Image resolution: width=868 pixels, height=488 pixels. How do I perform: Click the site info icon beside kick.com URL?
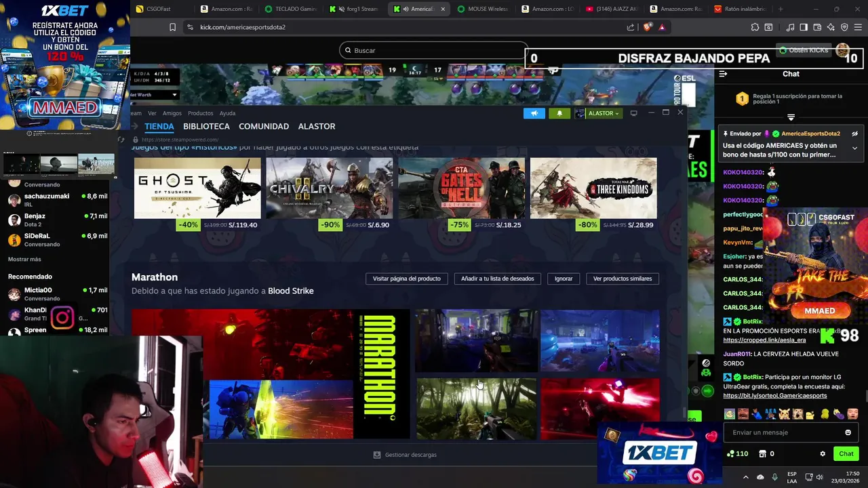(x=190, y=27)
